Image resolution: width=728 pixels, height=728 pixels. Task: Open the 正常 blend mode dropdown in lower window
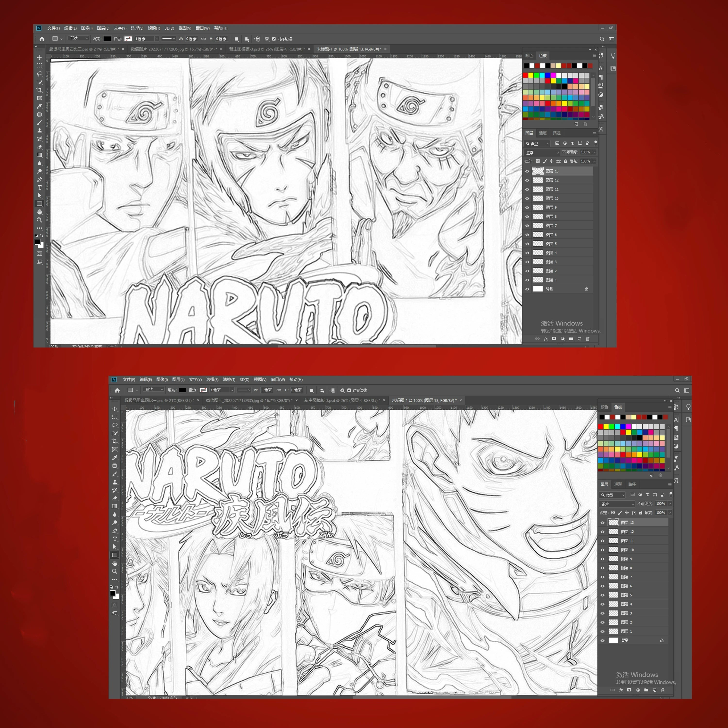tap(617, 504)
